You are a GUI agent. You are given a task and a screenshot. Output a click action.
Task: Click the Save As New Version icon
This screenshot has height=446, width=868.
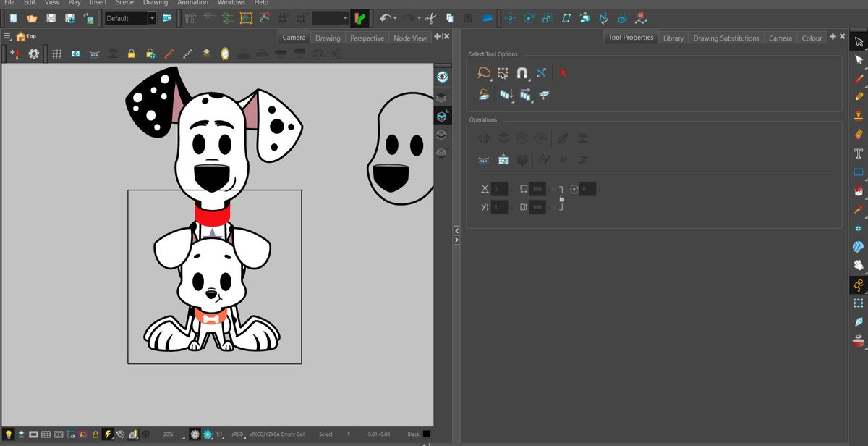[x=69, y=18]
